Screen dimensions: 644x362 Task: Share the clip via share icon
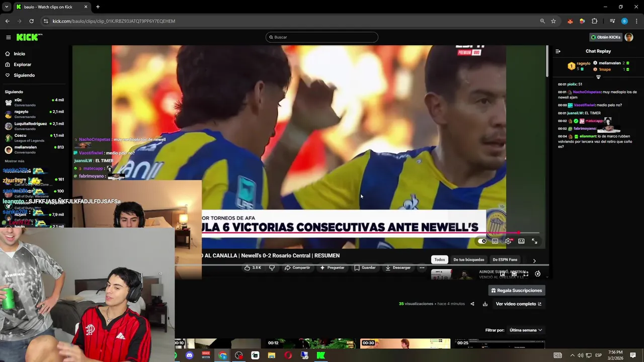pyautogui.click(x=472, y=304)
